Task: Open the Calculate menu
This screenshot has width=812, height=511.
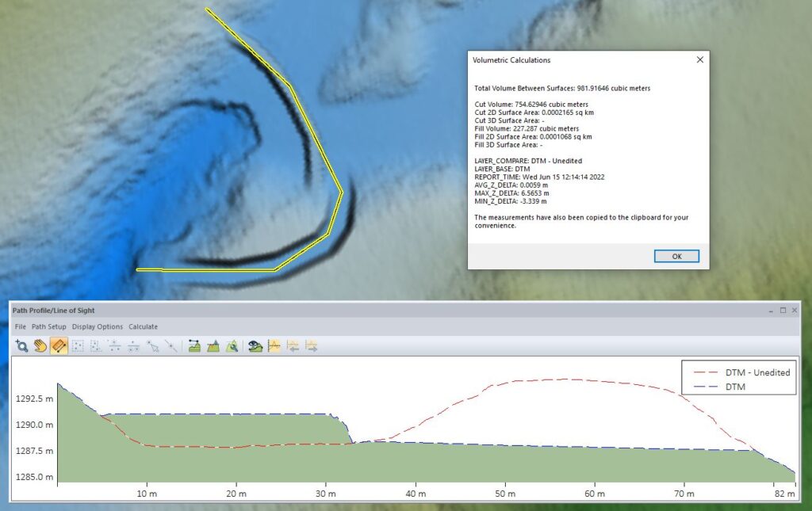Action: [x=143, y=327]
